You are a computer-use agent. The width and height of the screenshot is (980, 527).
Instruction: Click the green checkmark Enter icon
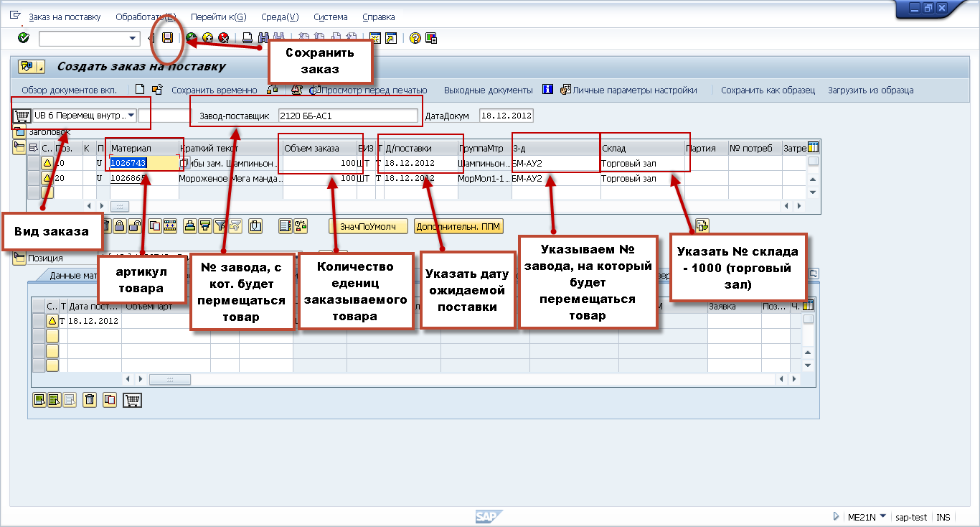(23, 38)
